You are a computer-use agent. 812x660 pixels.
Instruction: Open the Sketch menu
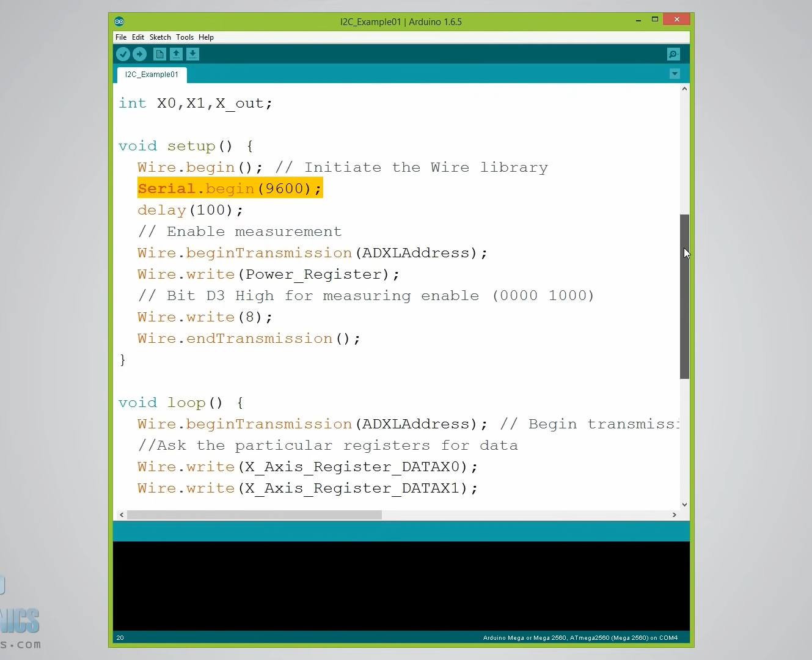(x=160, y=37)
